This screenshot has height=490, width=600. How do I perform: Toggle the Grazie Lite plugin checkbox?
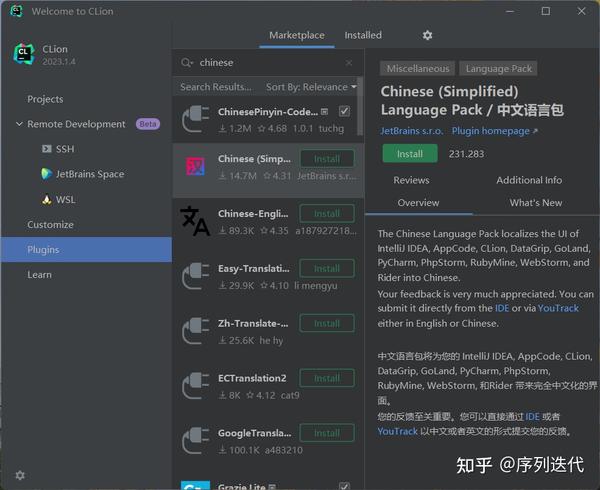[x=344, y=486]
